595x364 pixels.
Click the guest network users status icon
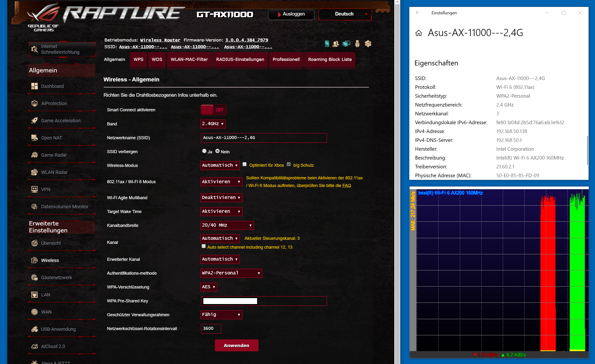[x=335, y=44]
